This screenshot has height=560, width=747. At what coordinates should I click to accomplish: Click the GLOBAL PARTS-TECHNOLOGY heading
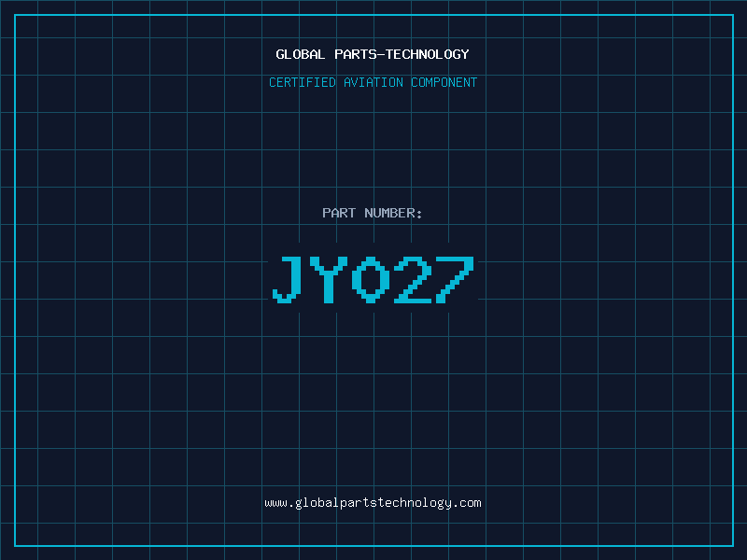click(373, 54)
